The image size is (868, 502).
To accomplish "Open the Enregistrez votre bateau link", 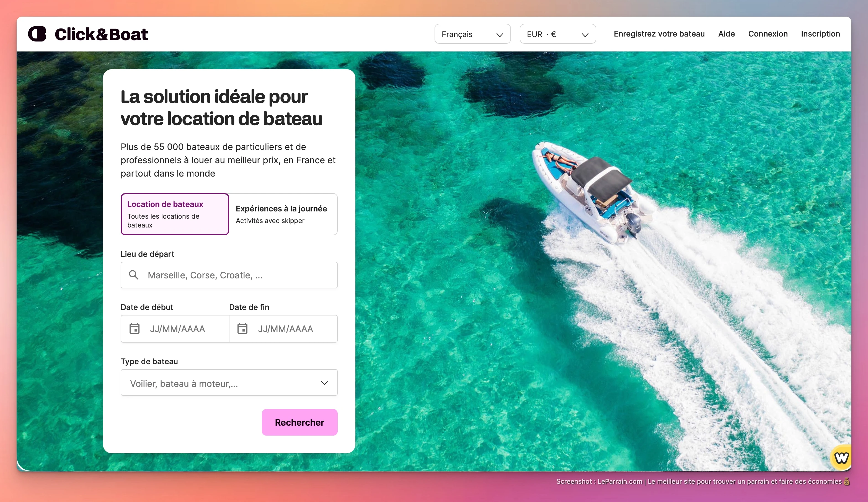I will 658,34.
